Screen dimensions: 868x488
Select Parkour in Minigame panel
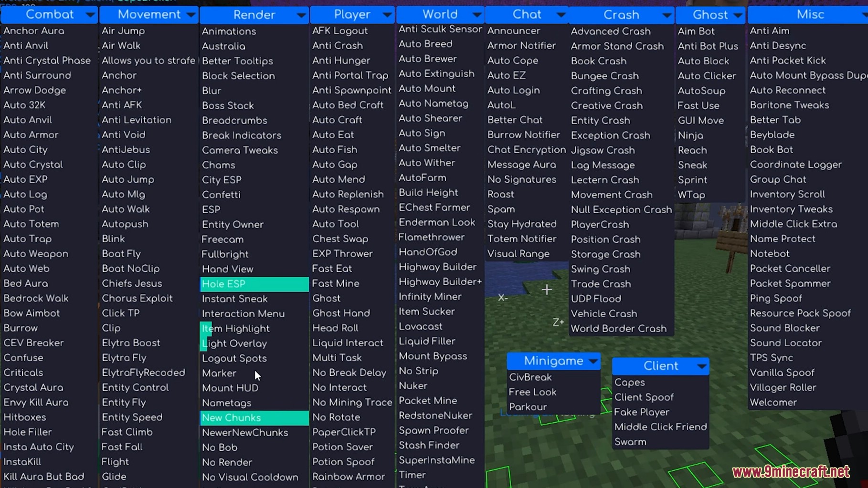tap(553, 407)
